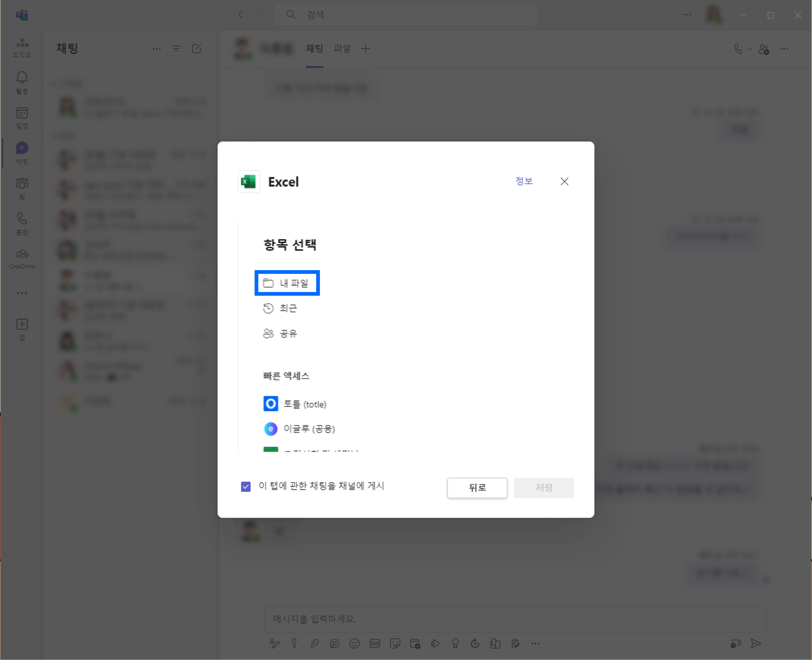Record a video clip message
The width and height of the screenshot is (812, 660).
pyautogui.click(x=736, y=643)
